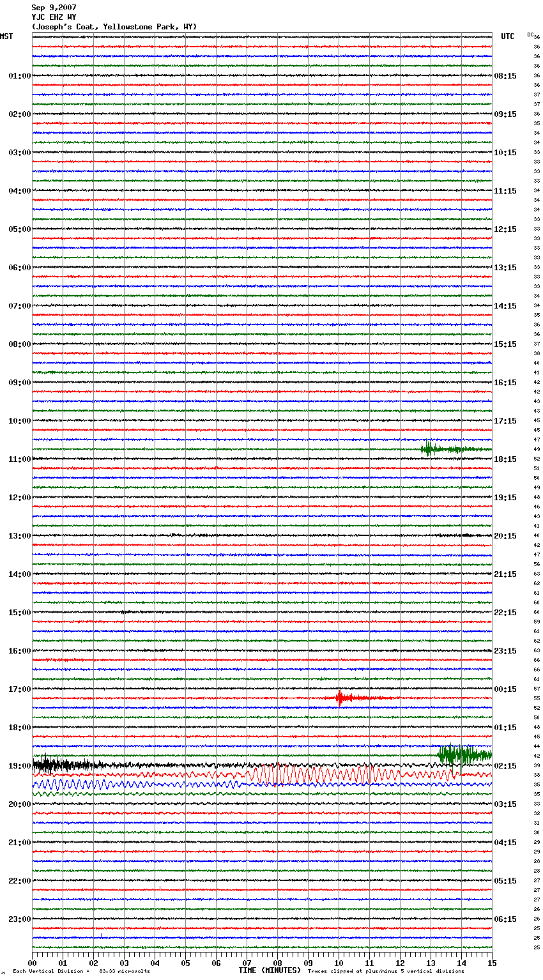This screenshot has width=543, height=980.
Task: Click the 20:15 UTC label
Action: (505, 536)
